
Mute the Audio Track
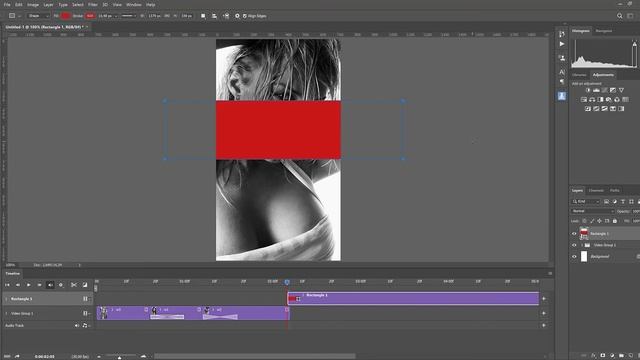77,326
